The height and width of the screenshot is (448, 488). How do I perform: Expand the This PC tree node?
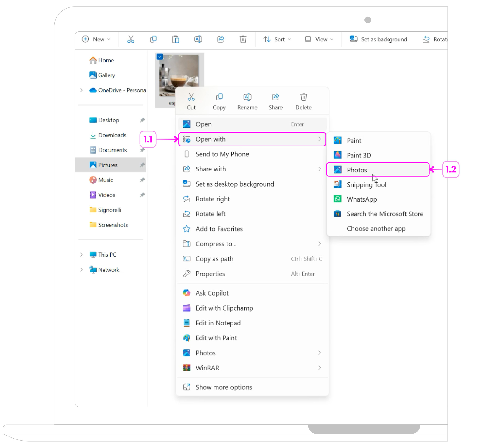point(81,255)
